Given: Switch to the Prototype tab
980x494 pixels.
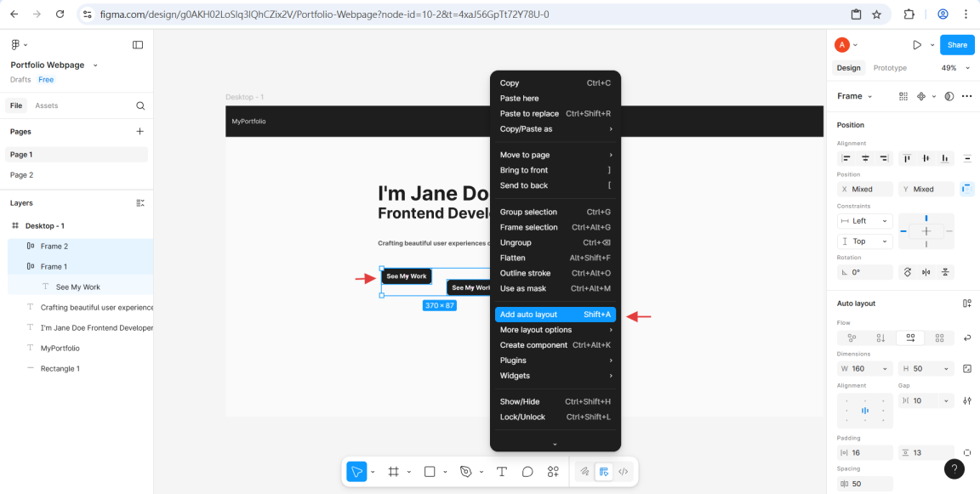Looking at the screenshot, I should (890, 68).
